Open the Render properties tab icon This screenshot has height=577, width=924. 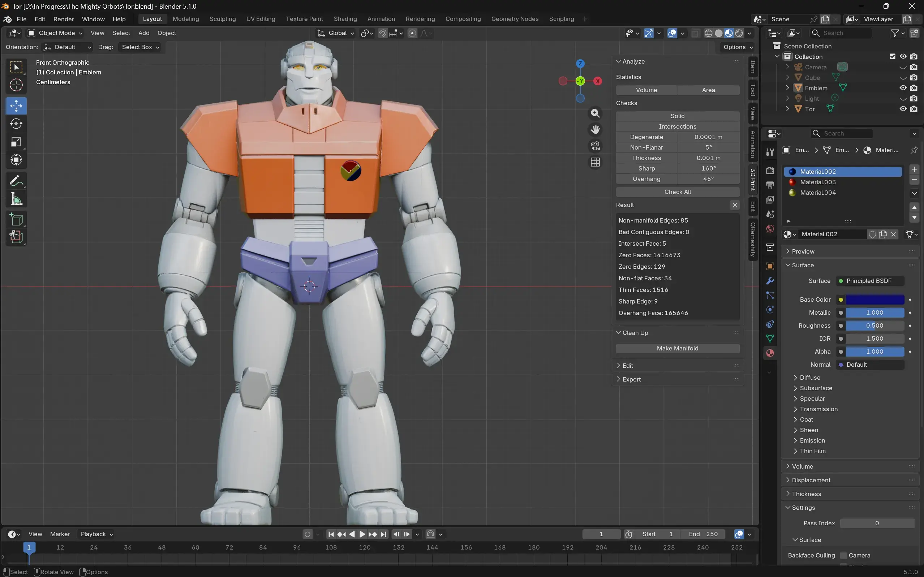click(x=770, y=171)
